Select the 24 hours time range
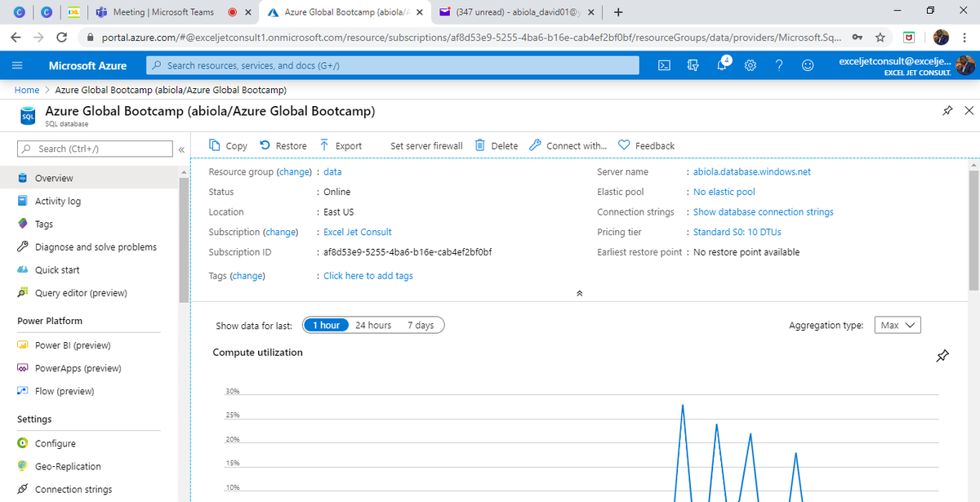Image resolution: width=980 pixels, height=502 pixels. (x=373, y=325)
